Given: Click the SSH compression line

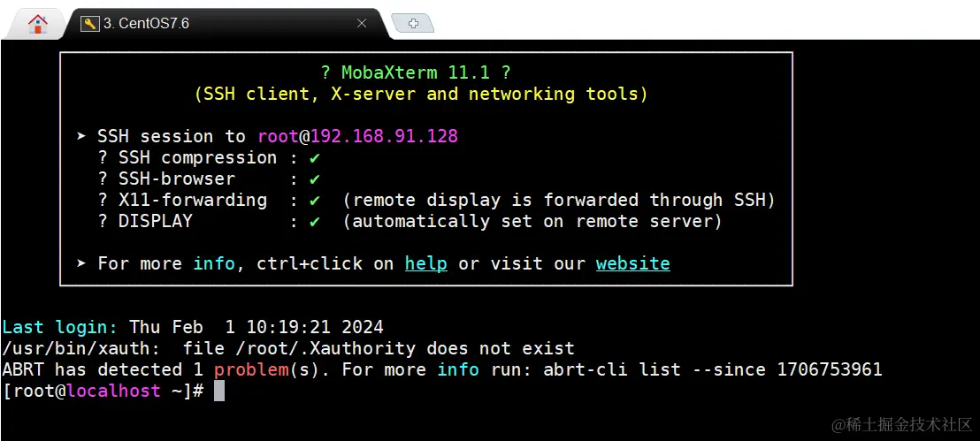Looking at the screenshot, I should 209,157.
